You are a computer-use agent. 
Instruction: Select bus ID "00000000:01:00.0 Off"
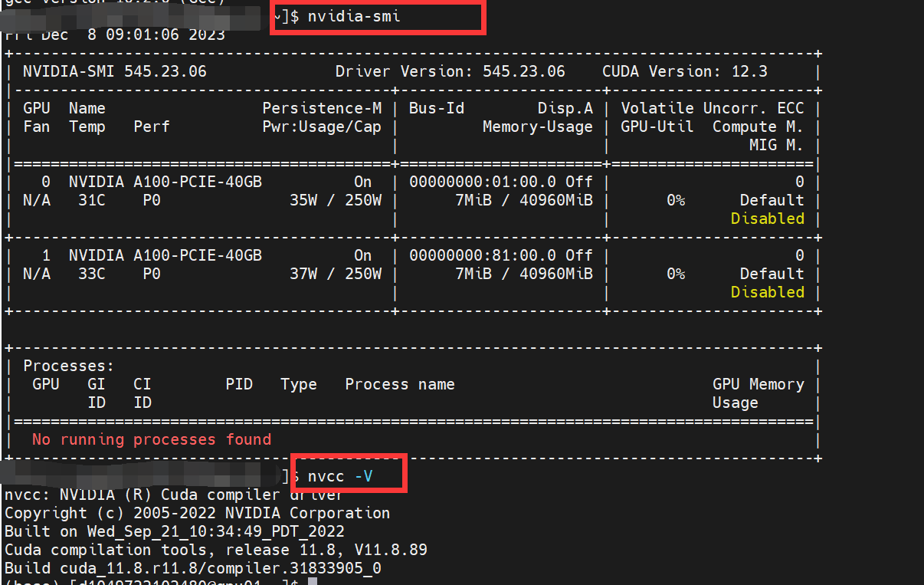click(501, 182)
